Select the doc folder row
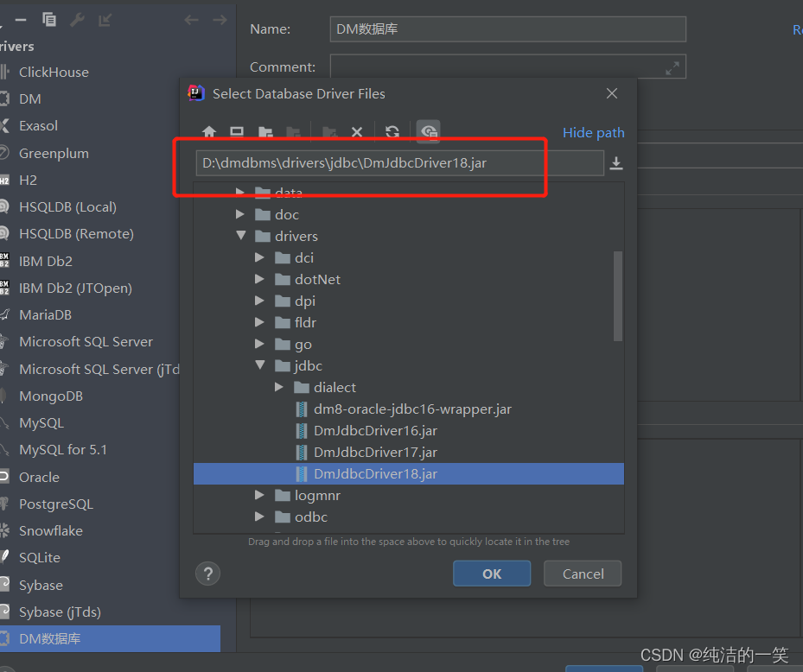Viewport: 803px width, 672px height. 409,214
